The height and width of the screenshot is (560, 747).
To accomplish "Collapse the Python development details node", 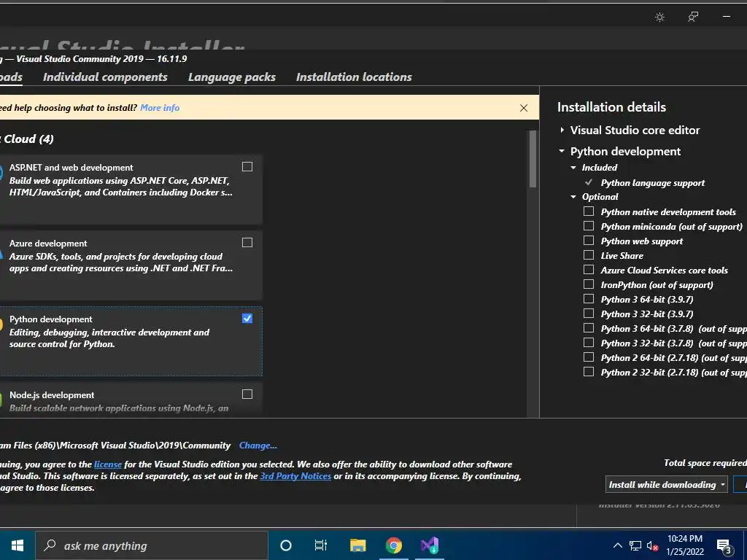I will click(x=562, y=151).
